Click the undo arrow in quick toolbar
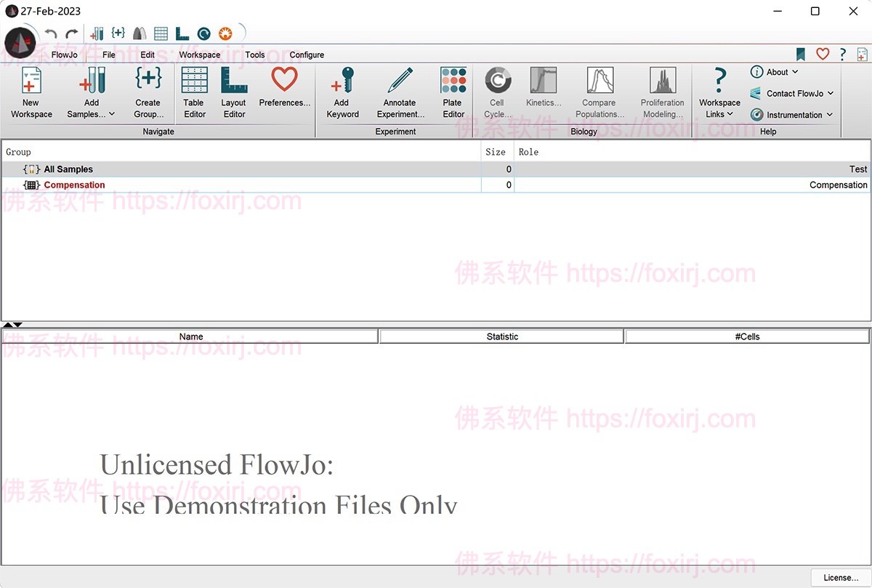This screenshot has height=588, width=872. point(51,33)
